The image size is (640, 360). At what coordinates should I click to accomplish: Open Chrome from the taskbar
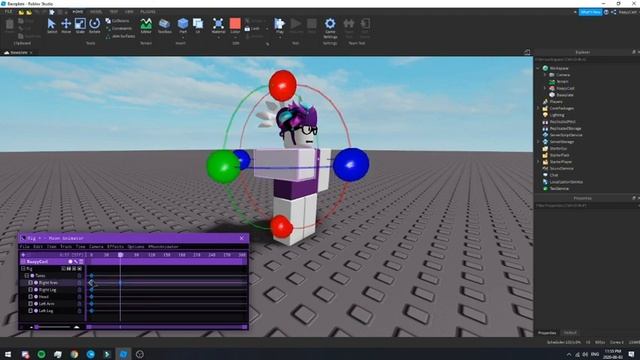click(74, 354)
